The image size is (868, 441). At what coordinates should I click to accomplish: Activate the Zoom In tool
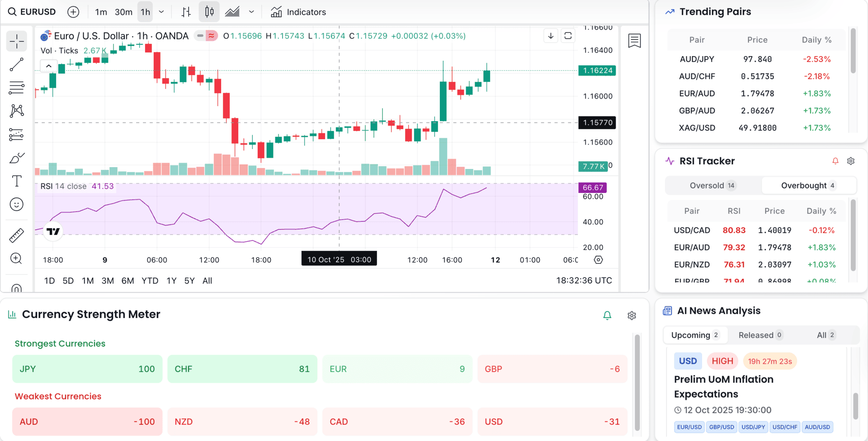coord(17,258)
